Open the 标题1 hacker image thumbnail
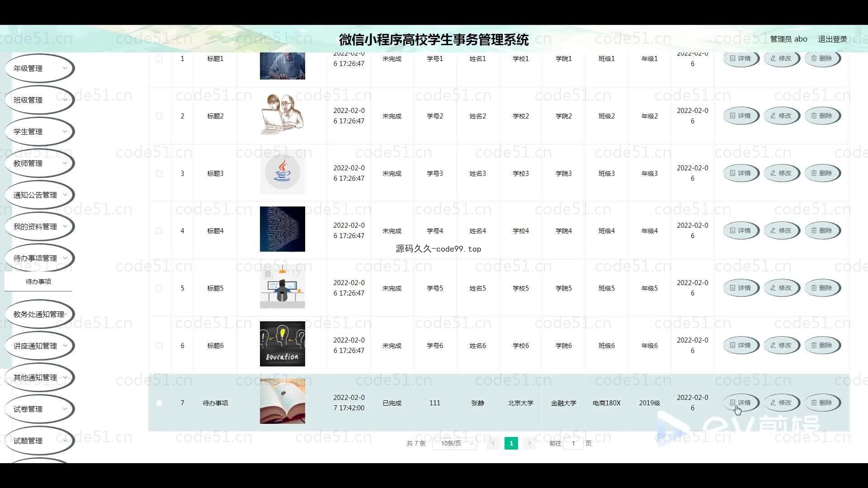This screenshot has height=488, width=868. tap(283, 66)
